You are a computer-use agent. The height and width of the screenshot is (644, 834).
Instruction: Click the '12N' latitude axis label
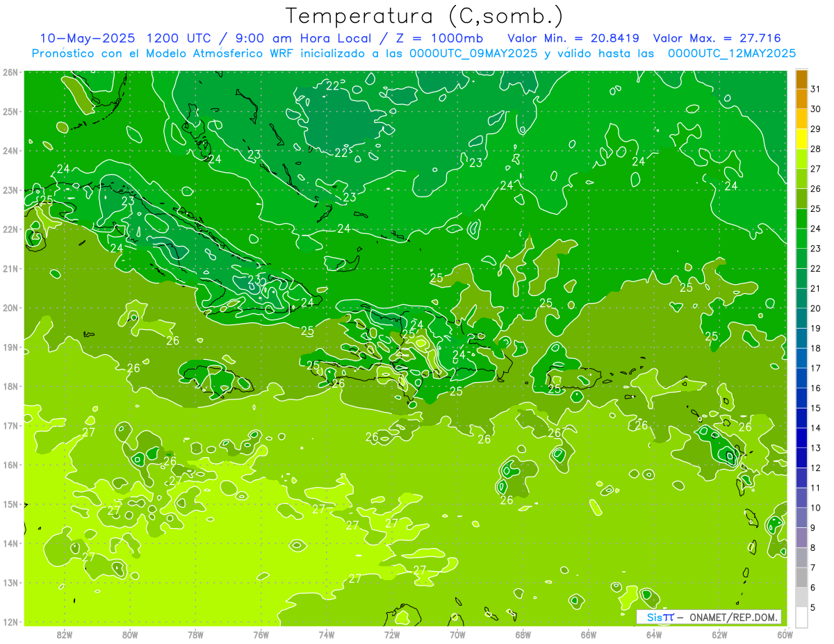pyautogui.click(x=10, y=622)
